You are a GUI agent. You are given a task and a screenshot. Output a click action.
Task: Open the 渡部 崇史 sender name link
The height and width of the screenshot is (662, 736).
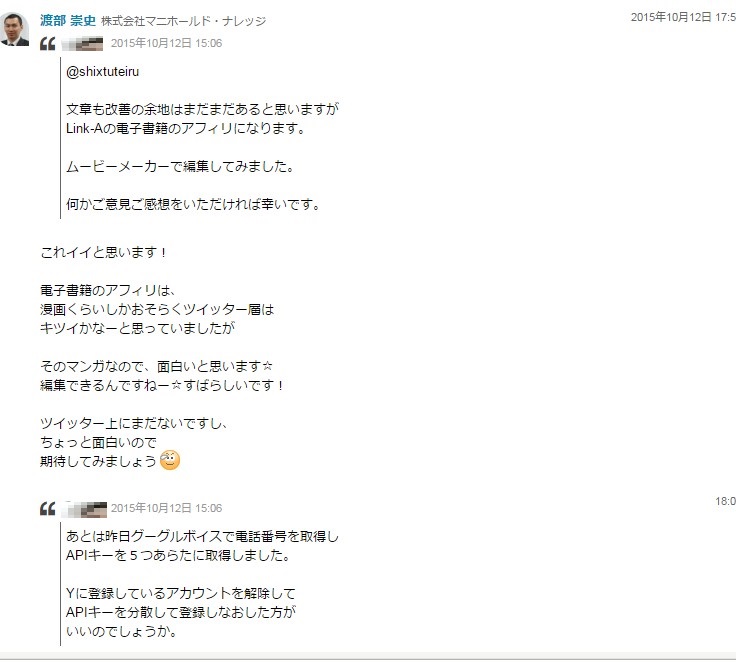click(x=68, y=21)
